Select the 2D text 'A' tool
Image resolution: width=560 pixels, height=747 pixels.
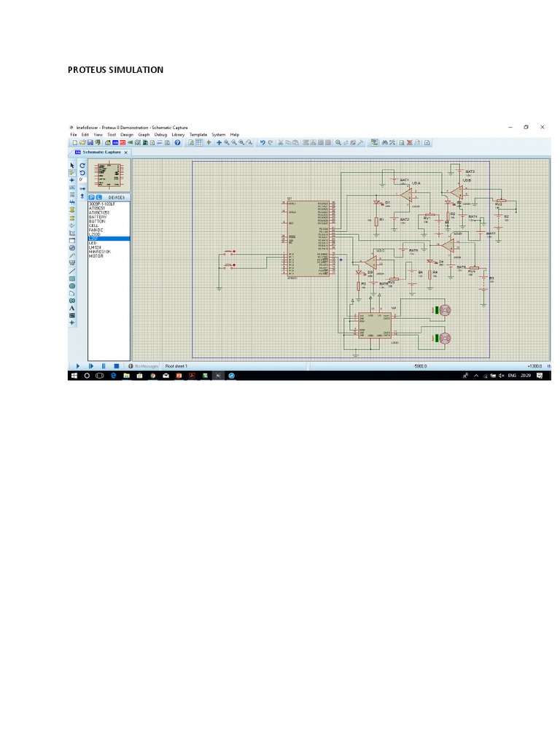pos(72,308)
